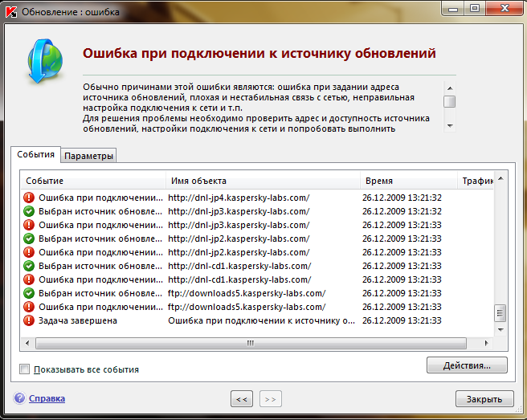Click red error icon for dnl-jp4 connection row
Screen dimensions: 527x420
[30, 198]
